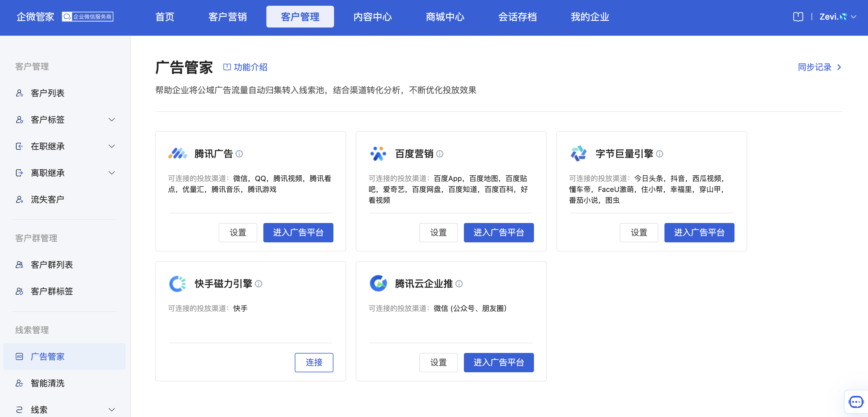Switch to the 内容中心 tab
Image resolution: width=868 pixels, height=417 pixels.
coord(373,17)
